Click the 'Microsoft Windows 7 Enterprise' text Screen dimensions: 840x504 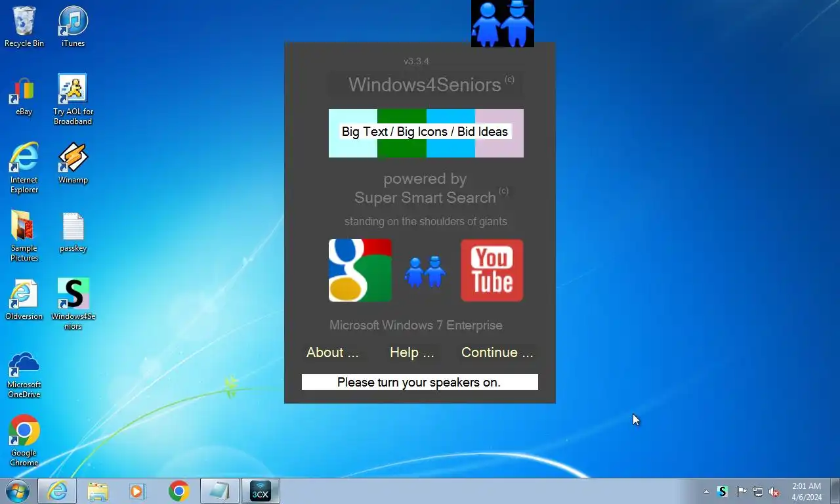point(416,325)
